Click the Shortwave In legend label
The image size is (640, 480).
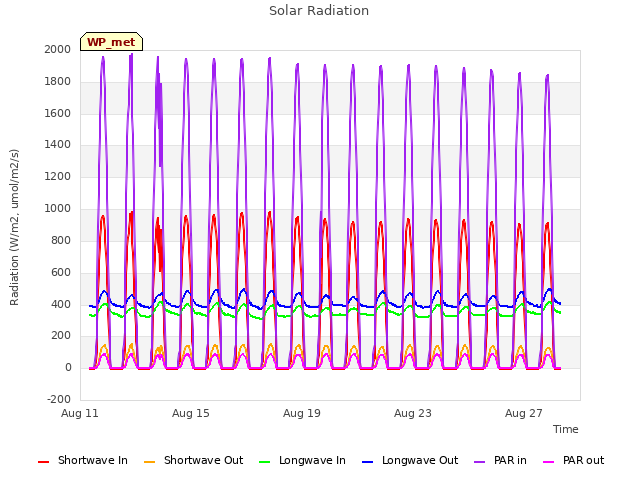click(93, 460)
